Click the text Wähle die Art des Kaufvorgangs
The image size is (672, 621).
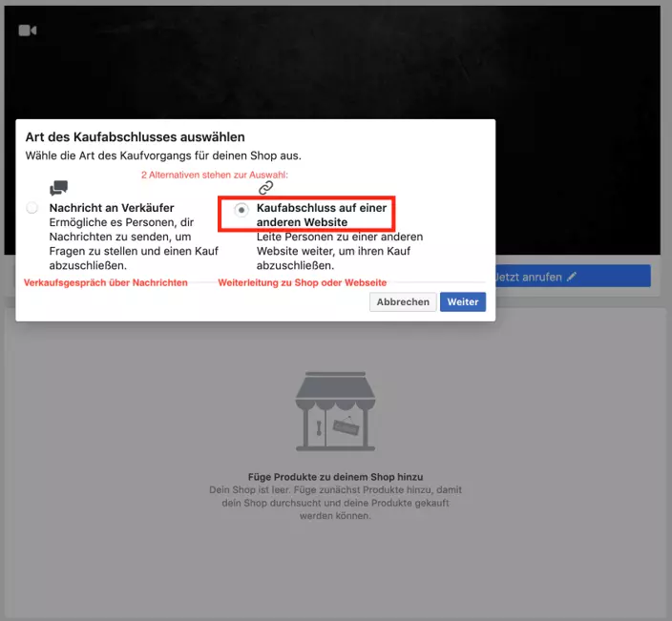click(163, 155)
